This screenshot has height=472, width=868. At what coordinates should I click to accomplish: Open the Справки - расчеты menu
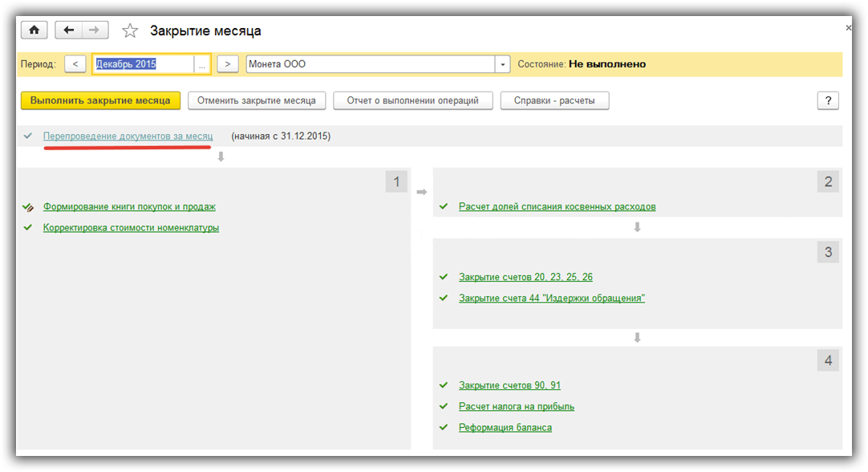(554, 100)
